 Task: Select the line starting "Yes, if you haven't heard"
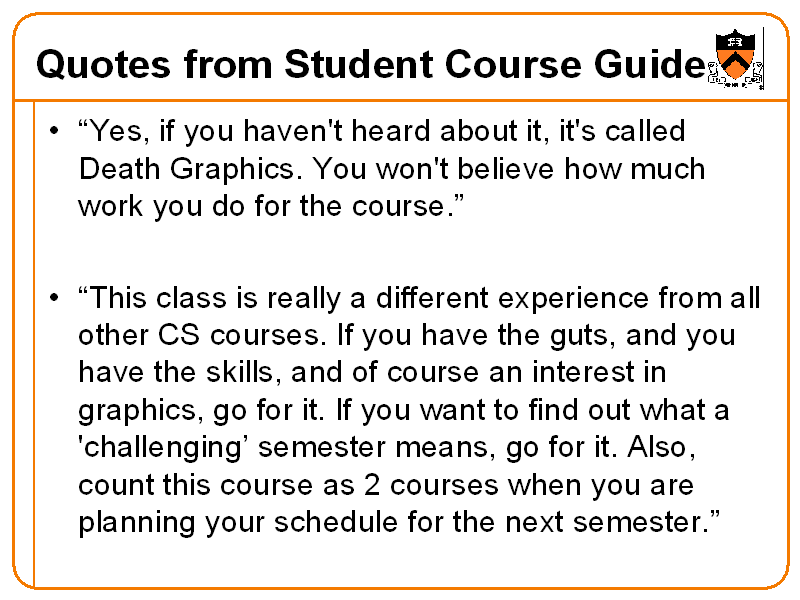381,132
